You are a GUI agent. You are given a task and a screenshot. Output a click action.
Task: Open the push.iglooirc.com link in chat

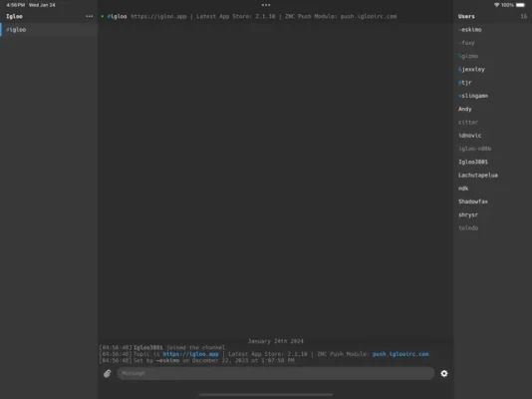point(400,354)
